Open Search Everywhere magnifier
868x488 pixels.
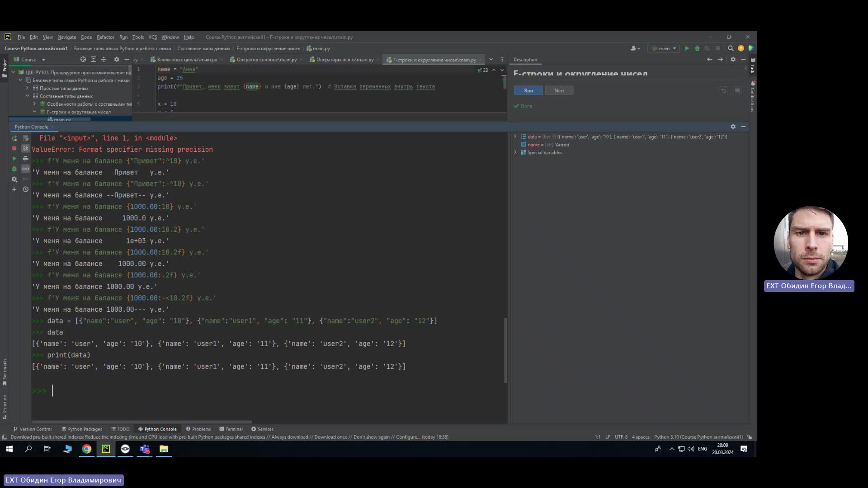[x=731, y=48]
